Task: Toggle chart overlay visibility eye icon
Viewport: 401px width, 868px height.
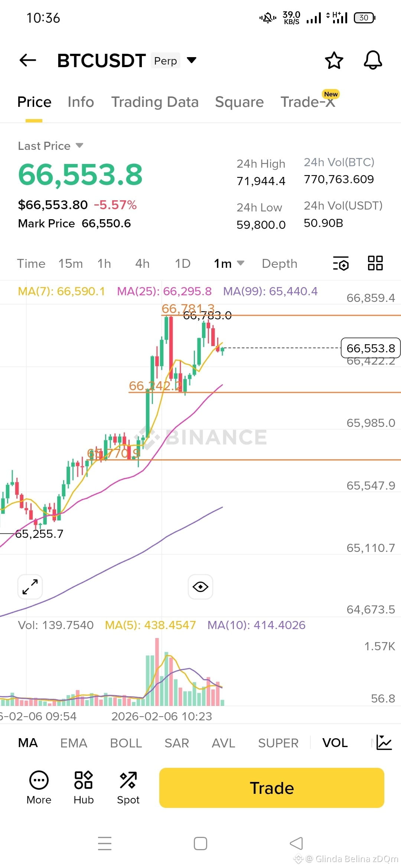Action: (200, 587)
